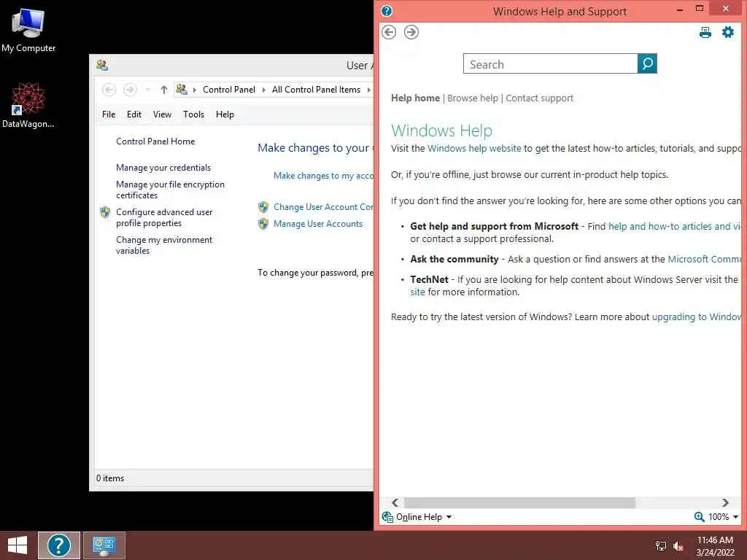Open Control Panel Home link
747x560 pixels.
click(155, 141)
